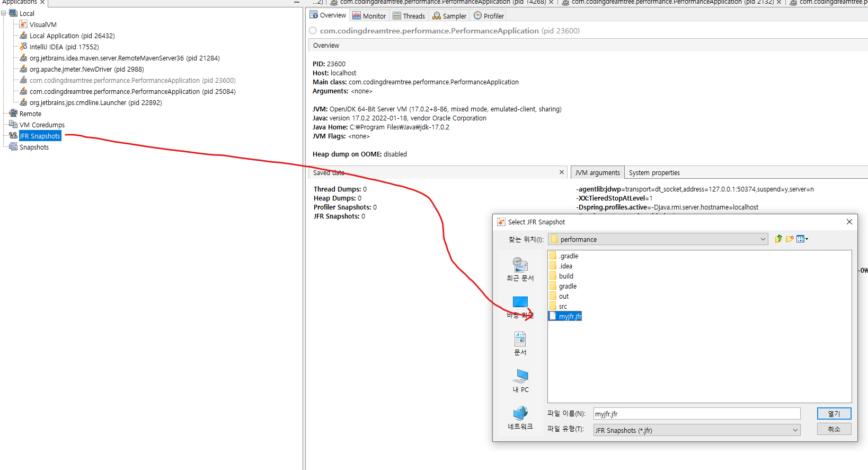Click the Main class value text
Screen dimensions: 868x470
[x=433, y=82]
